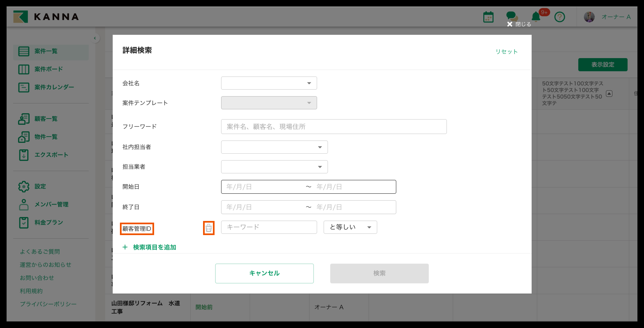
Task: Open 案件カレンダー in sidebar
Action: (54, 87)
